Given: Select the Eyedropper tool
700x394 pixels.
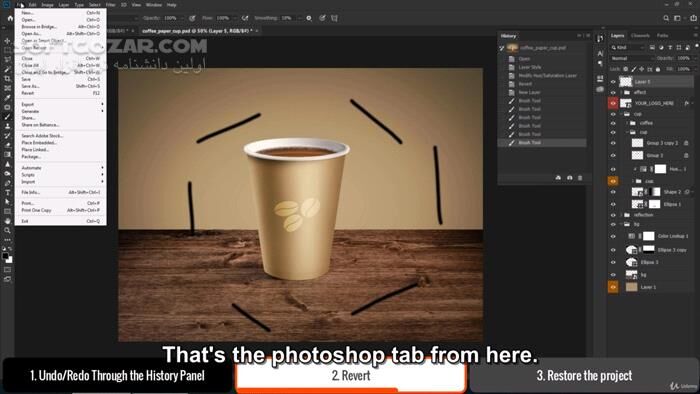Looking at the screenshot, I should pos(7,98).
